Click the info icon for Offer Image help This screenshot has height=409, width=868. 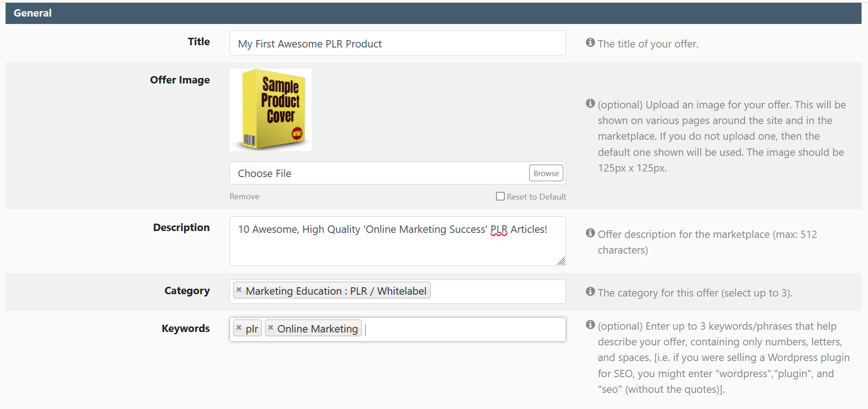[590, 104]
